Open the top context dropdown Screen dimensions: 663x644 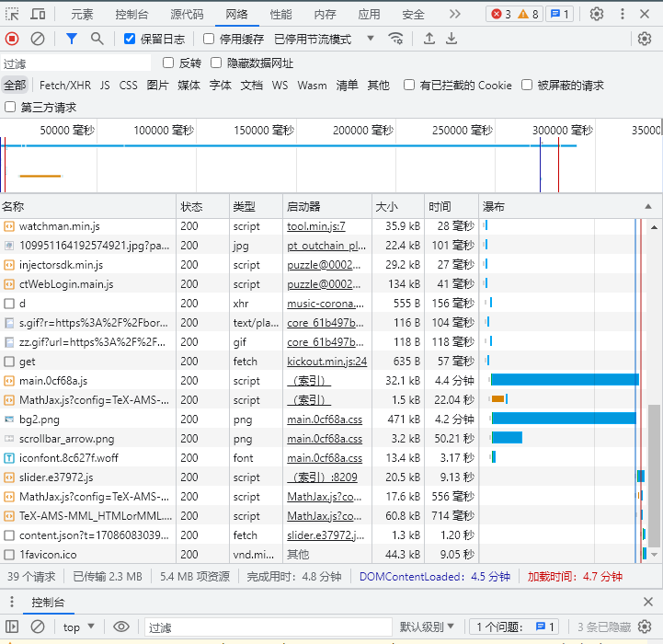pos(79,627)
